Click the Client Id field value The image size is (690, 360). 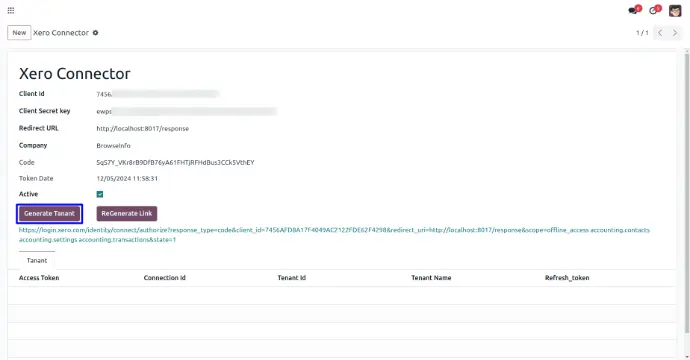(x=158, y=94)
